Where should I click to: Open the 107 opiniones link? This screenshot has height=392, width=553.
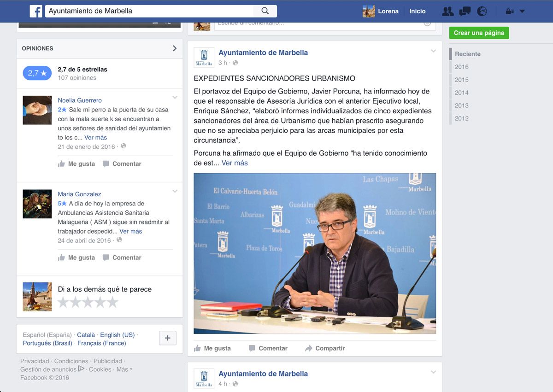click(x=77, y=78)
